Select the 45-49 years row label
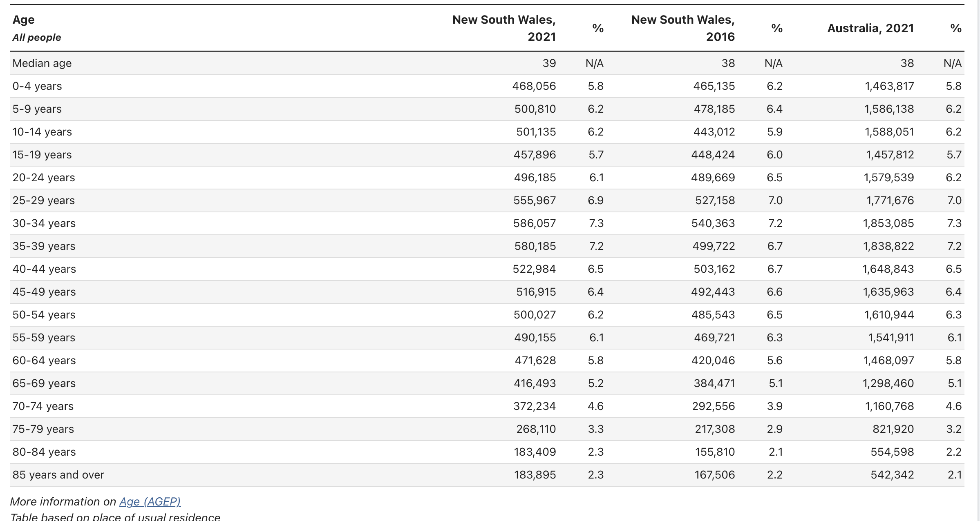The height and width of the screenshot is (521, 980). coord(43,292)
